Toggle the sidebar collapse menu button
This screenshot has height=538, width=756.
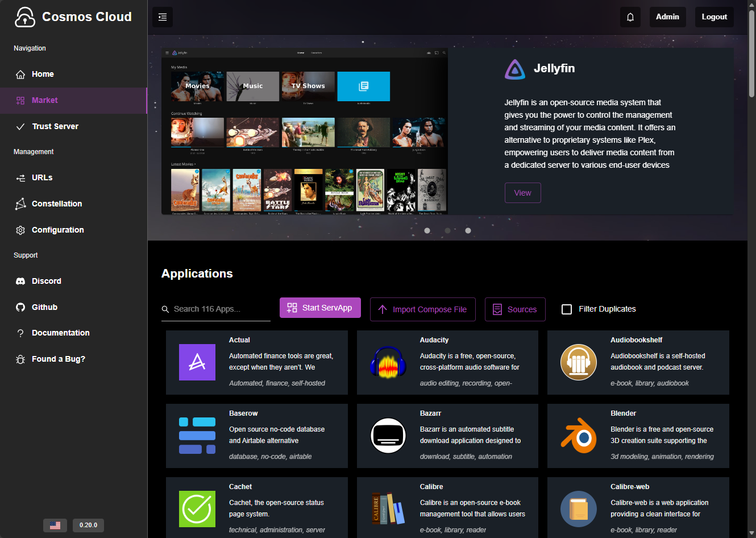[x=163, y=17]
